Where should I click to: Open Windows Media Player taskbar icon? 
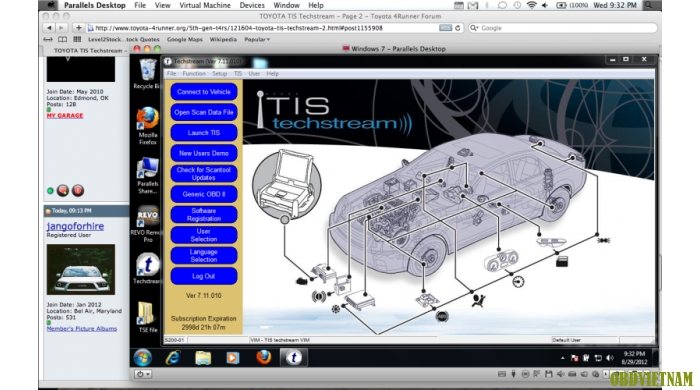[x=233, y=358]
